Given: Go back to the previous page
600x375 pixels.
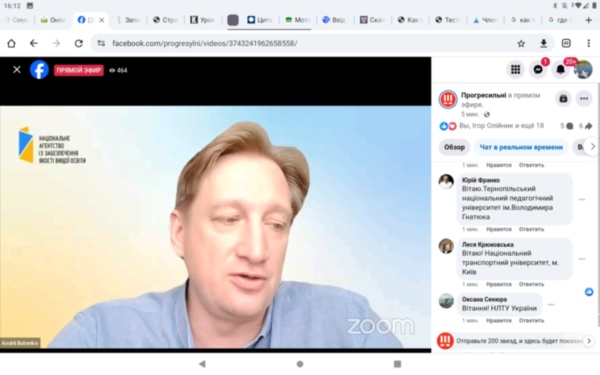Looking at the screenshot, I should 34,43.
